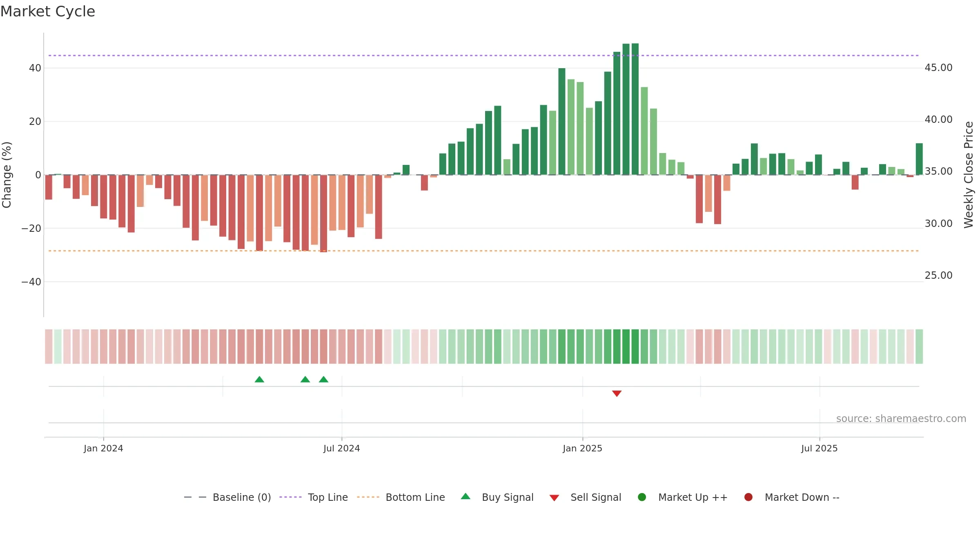
Task: Click the first red bar at chart start
Action: click(x=49, y=187)
